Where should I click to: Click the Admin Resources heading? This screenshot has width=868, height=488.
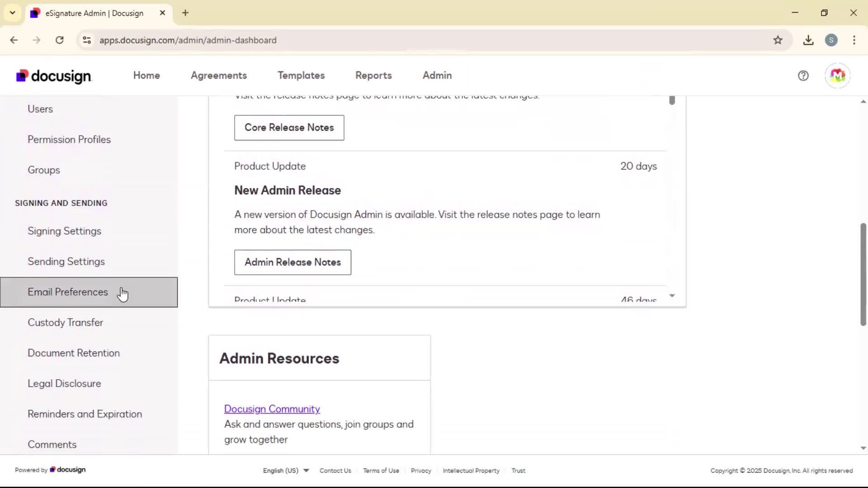point(279,358)
